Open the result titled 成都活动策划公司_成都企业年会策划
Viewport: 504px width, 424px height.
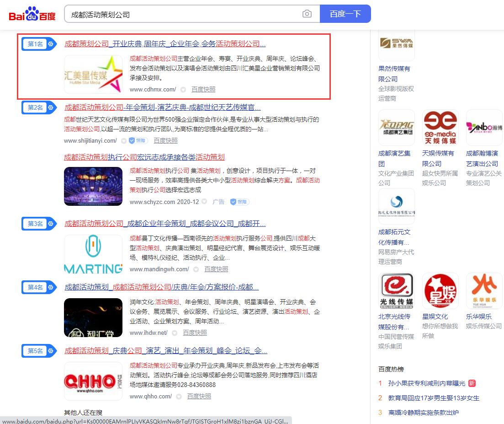165,223
